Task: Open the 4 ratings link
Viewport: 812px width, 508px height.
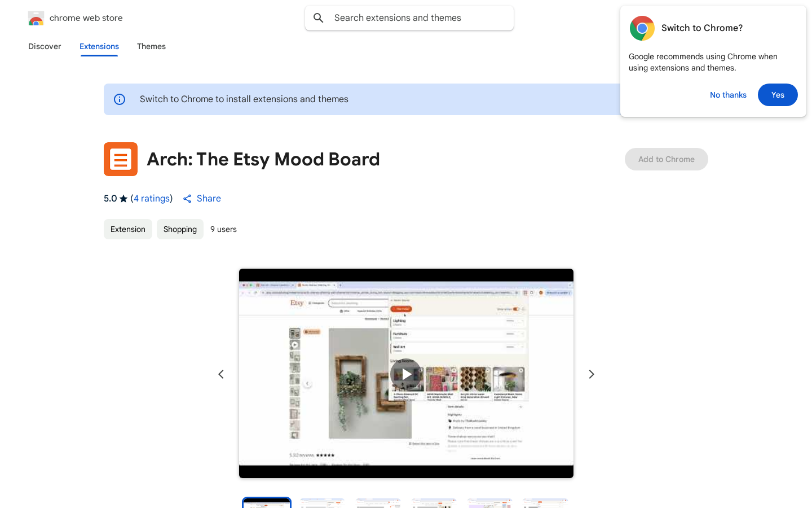Action: [152, 199]
